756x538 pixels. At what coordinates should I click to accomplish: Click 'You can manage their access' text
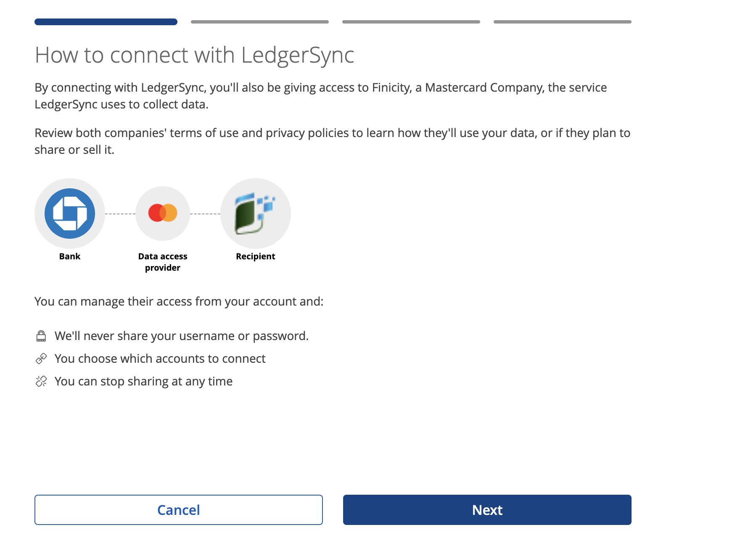[x=179, y=301]
